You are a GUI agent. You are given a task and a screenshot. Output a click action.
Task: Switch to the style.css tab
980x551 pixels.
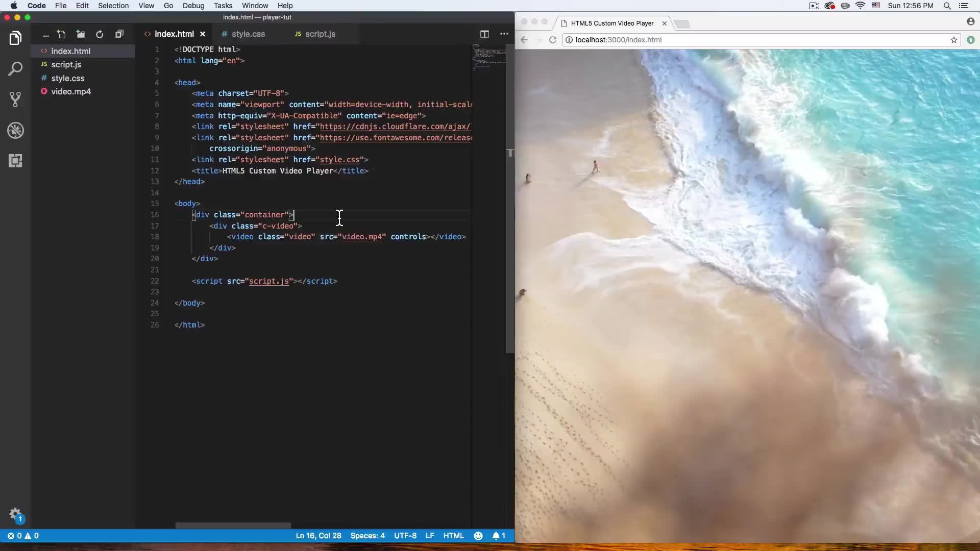[x=249, y=34]
